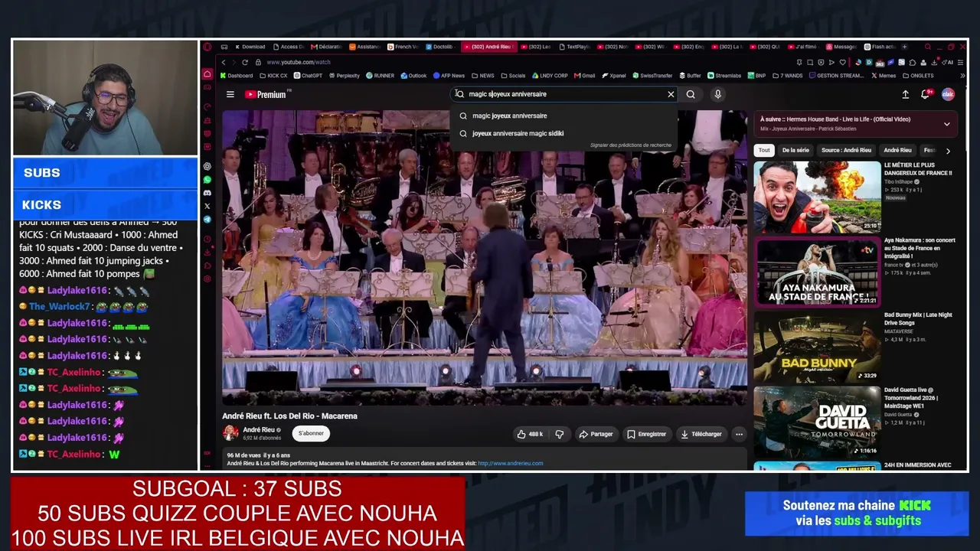The width and height of the screenshot is (980, 551).
Task: Start voice search with the microphone
Action: coord(717,94)
